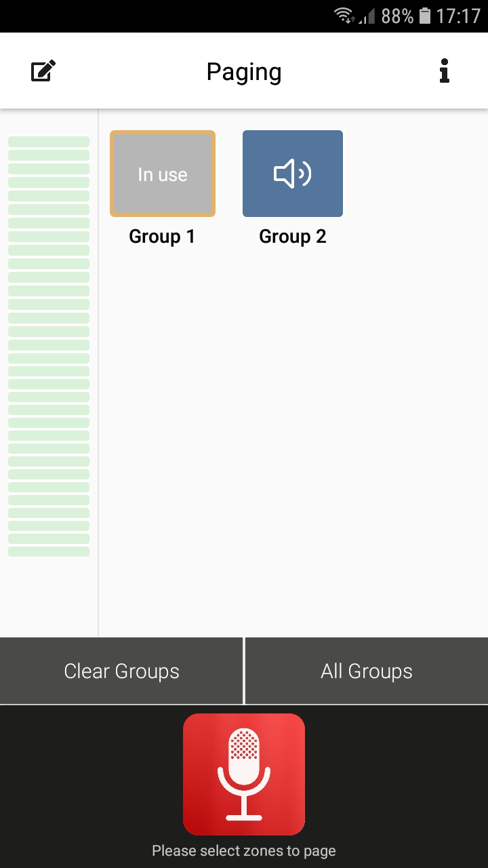This screenshot has height=868, width=488.
Task: Tap the 17:17 clock in status bar
Action: pos(458,16)
